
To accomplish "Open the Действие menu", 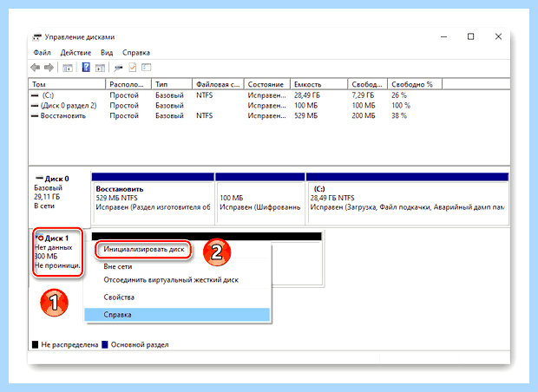I will tap(75, 53).
